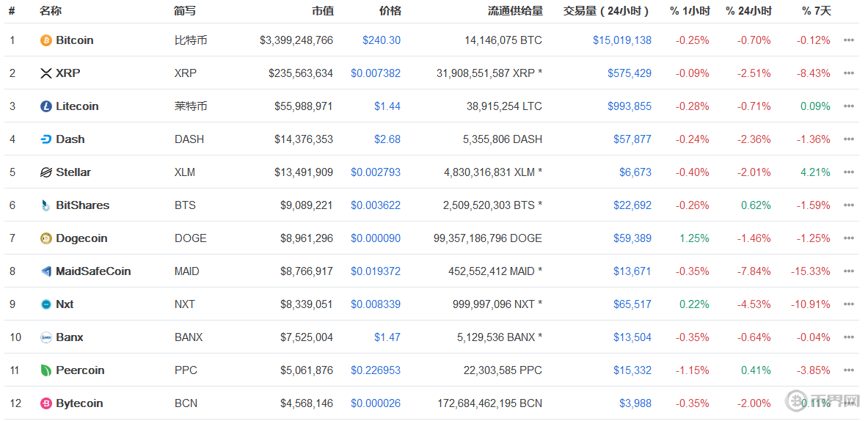Open the more options menu for Bitcoin
This screenshot has width=868, height=421.
click(x=849, y=40)
